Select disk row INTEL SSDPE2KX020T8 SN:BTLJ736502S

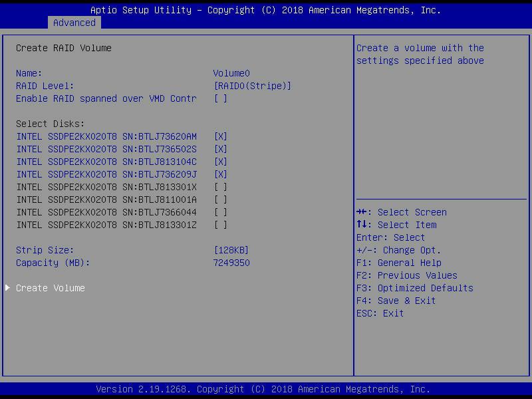[106, 149]
